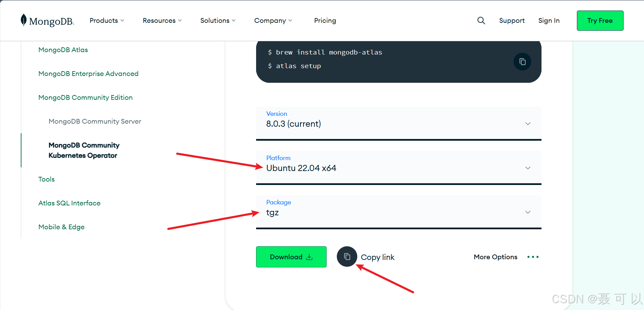
Task: Select MongoDB Atlas in the sidebar
Action: coord(63,50)
